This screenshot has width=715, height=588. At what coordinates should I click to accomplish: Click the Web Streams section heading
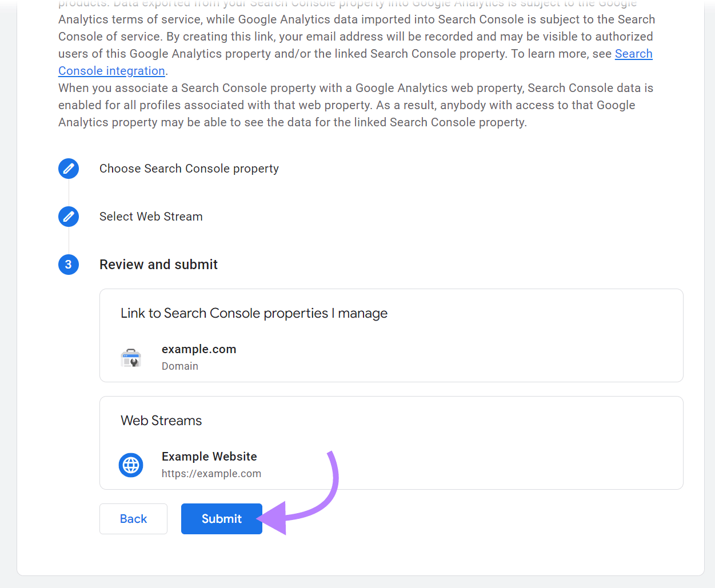tap(161, 420)
